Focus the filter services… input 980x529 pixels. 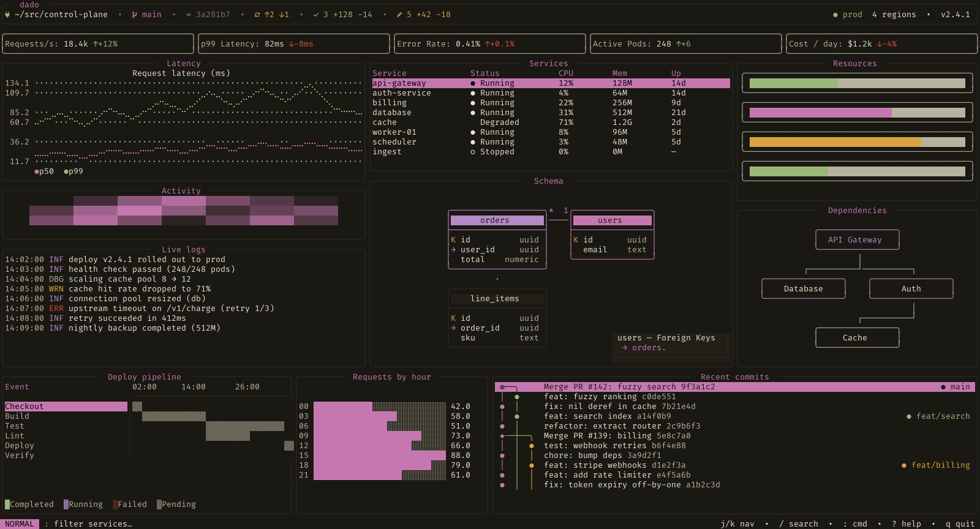(93, 524)
